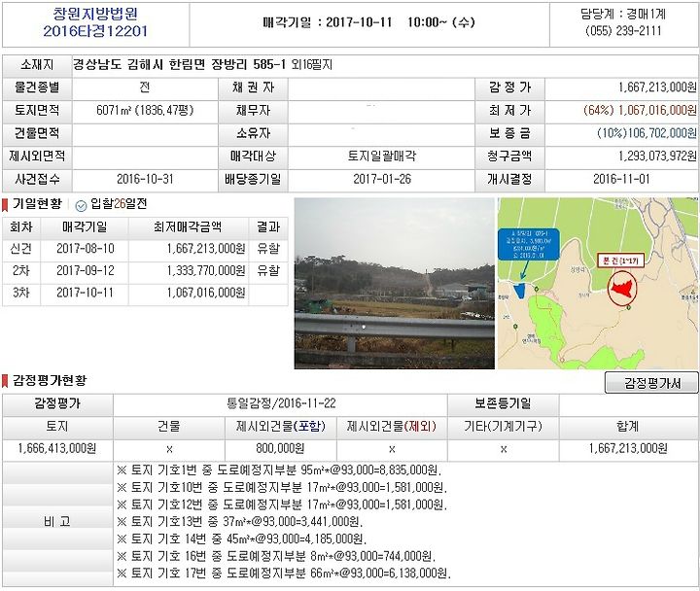Click the red marker beside 기일현황
Screen dimensions: 700x591
[x=6, y=205]
